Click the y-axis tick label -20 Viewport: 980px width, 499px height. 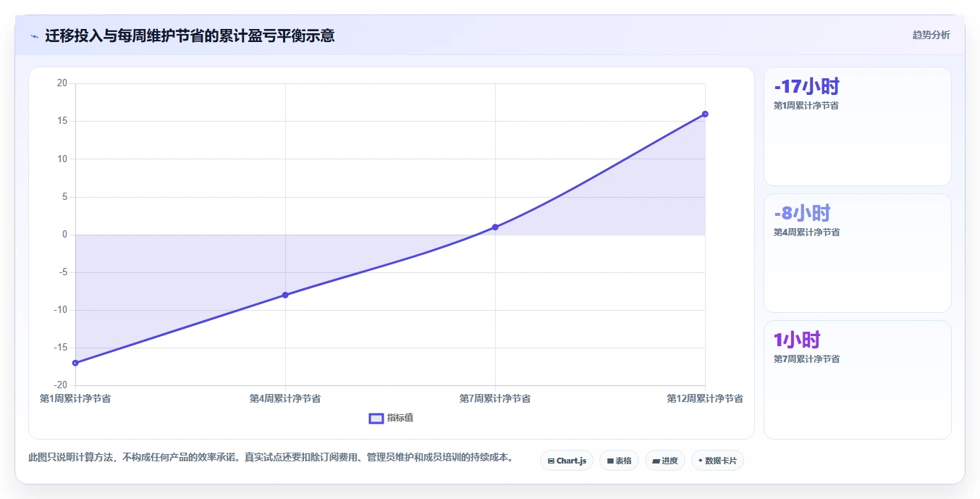61,385
